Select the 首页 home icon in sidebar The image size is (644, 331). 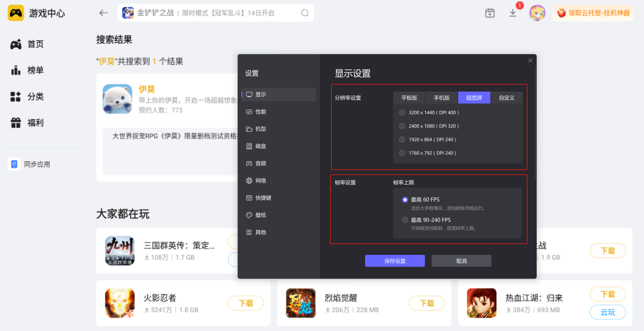(16, 44)
